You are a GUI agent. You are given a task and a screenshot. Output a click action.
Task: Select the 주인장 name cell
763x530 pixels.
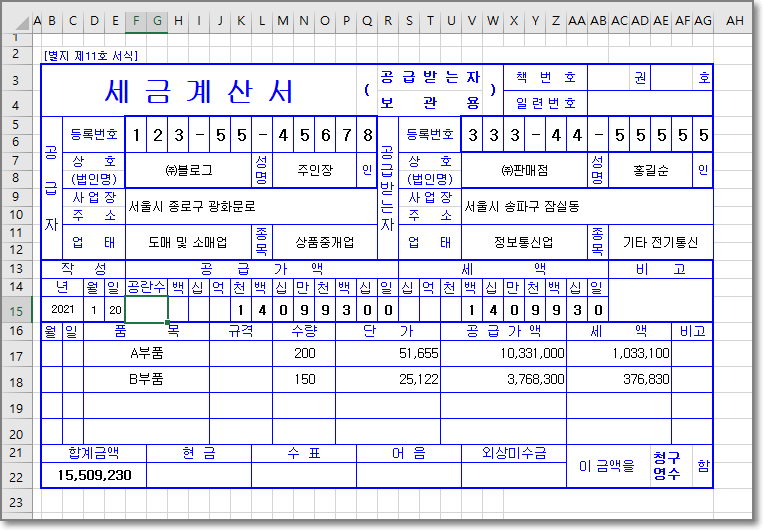[315, 170]
